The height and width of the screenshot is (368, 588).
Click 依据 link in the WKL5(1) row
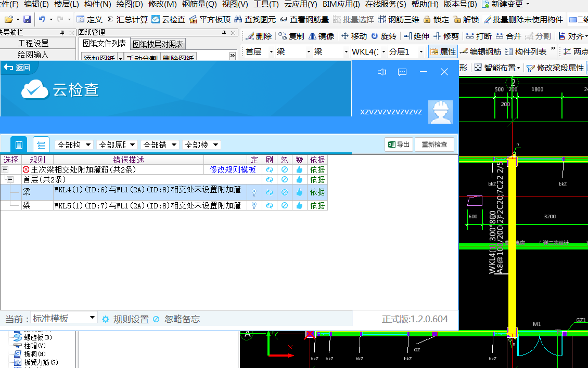pyautogui.click(x=317, y=206)
